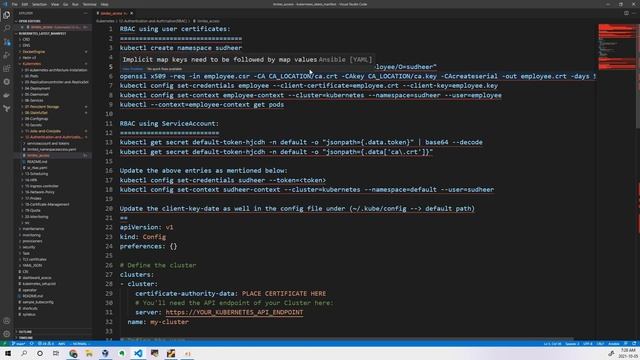Open the Edit menu
This screenshot has width=640, height=360.
(25, 4)
